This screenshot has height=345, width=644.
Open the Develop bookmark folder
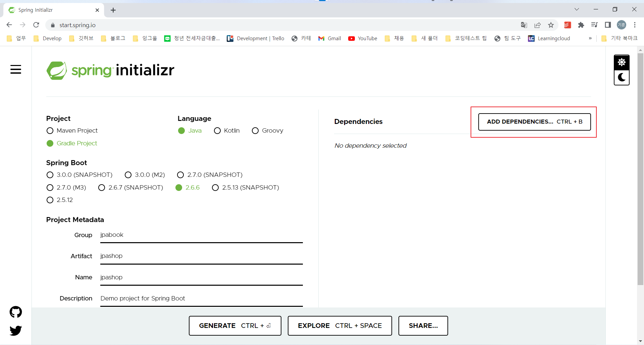tap(48, 39)
